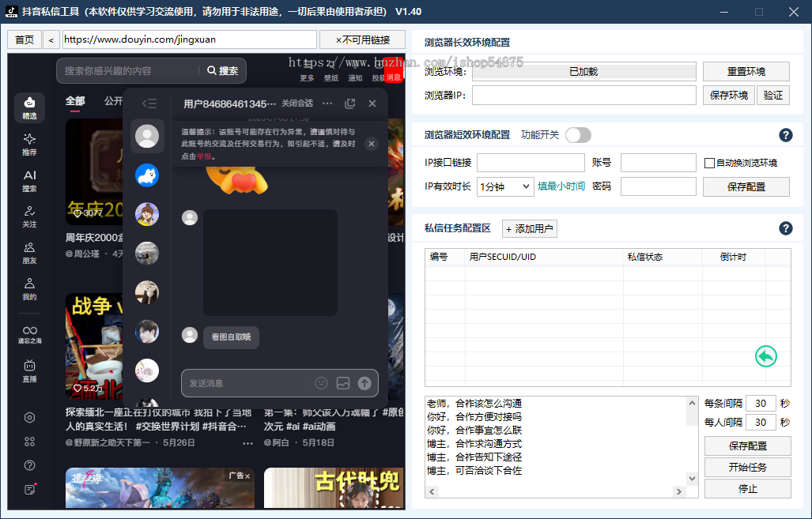Click the 举报 link in warning
Image resolution: width=812 pixels, height=519 pixels.
click(204, 156)
